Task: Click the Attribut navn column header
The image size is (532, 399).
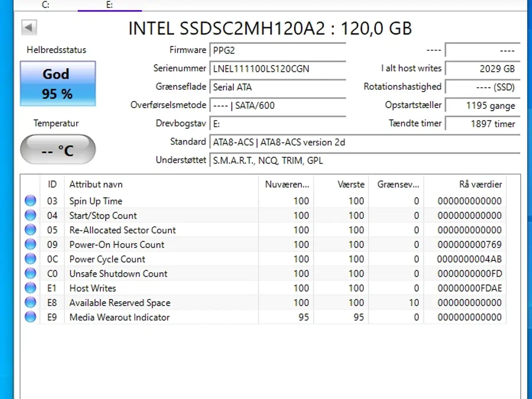Action: (161, 184)
